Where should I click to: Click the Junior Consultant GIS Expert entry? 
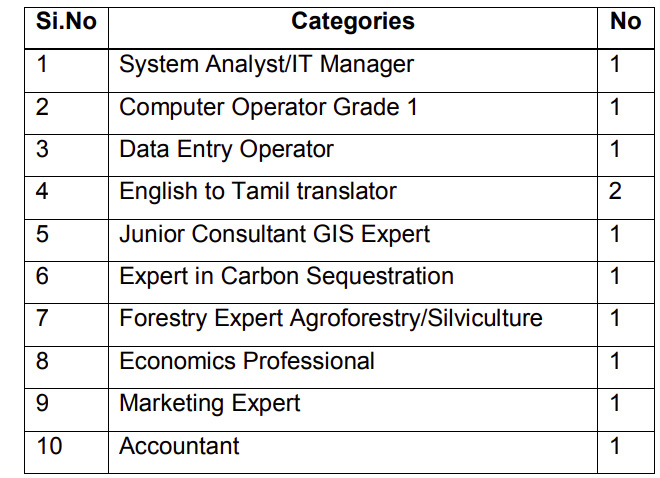click(x=274, y=234)
